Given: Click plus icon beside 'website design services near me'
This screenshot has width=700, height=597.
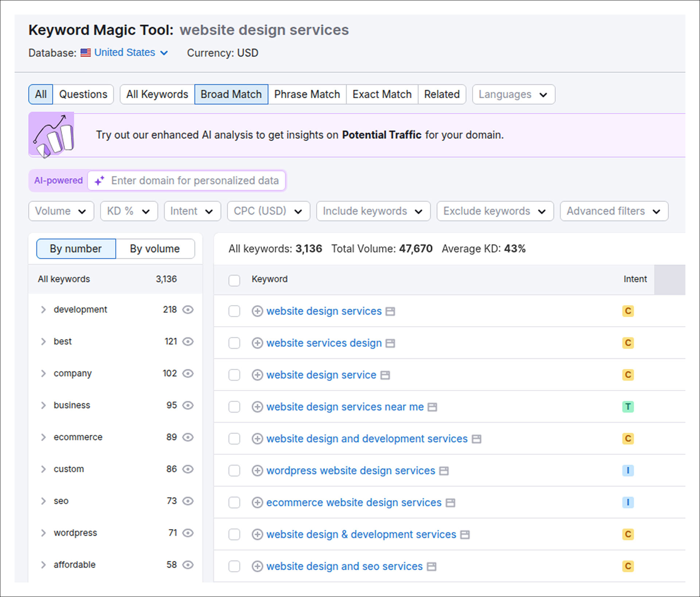Looking at the screenshot, I should coord(257,407).
